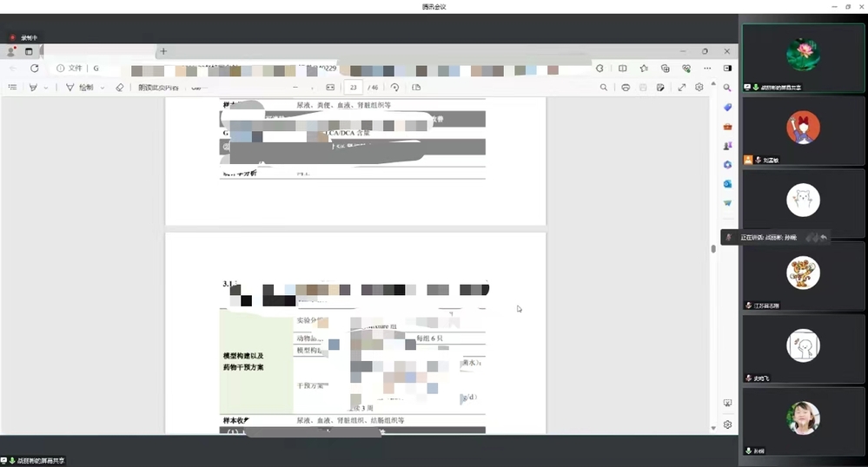
Task: Zoom out the PDF with minus button
Action: [295, 88]
